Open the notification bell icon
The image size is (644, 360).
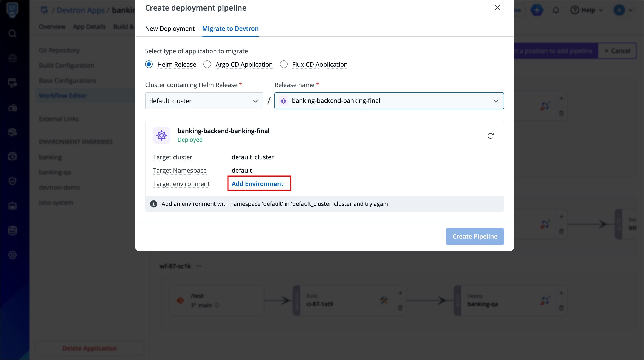(x=556, y=10)
